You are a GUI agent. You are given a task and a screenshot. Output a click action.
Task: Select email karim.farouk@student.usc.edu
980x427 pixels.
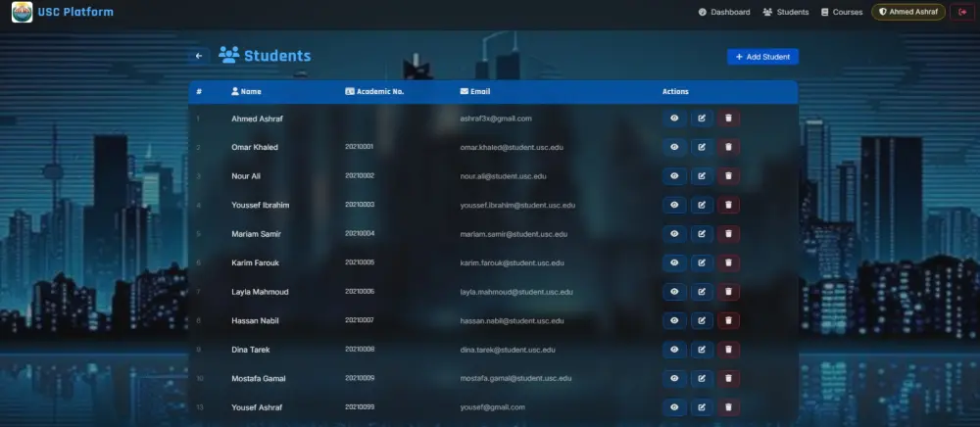(512, 262)
